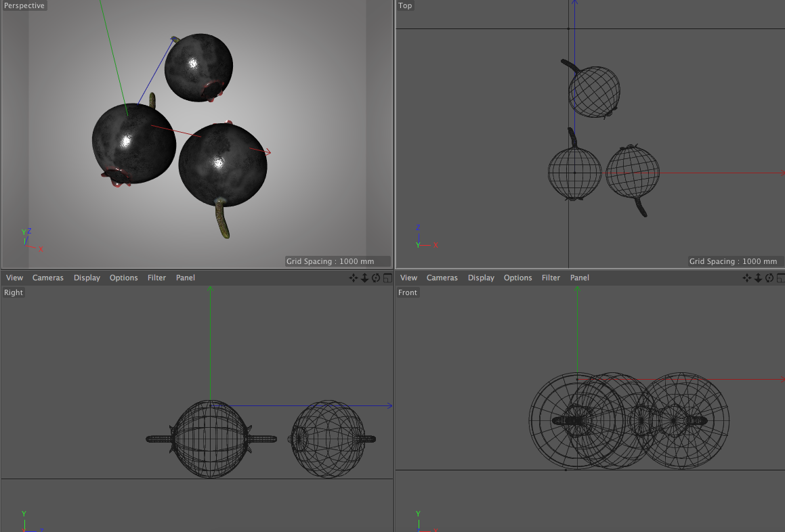Open Filter menu of the Front viewport
Viewport: 785px width, 532px height.
point(551,278)
